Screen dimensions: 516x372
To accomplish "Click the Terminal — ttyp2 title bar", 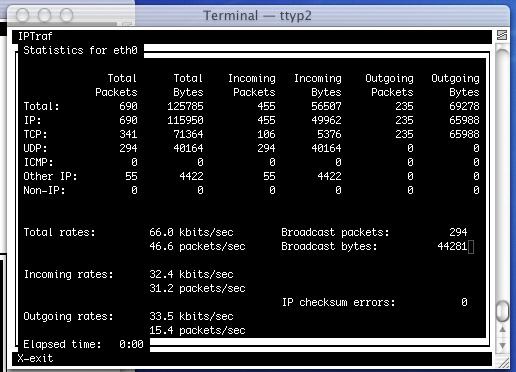I will coord(257,16).
